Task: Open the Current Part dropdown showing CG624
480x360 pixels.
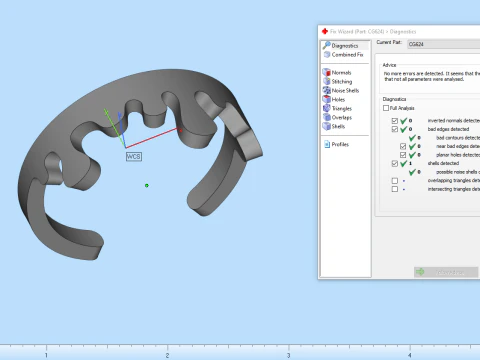Action: 444,44
